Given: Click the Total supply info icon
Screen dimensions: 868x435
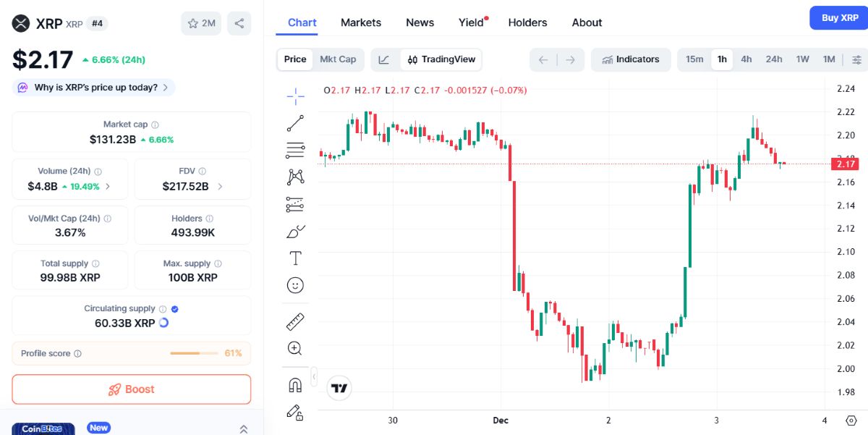Looking at the screenshot, I should point(95,264).
